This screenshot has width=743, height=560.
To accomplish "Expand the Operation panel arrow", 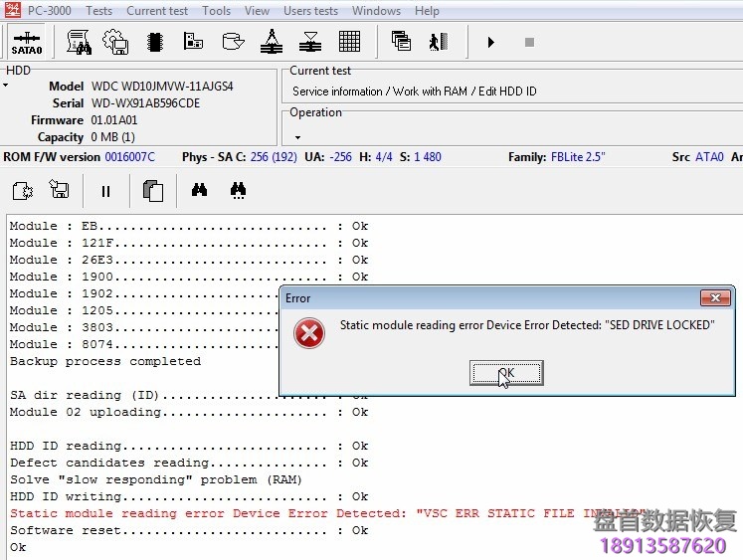I will click(x=296, y=136).
